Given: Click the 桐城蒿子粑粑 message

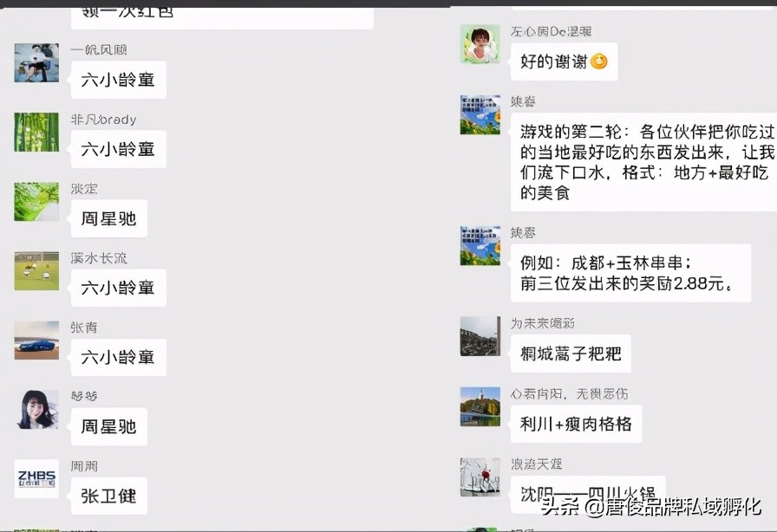Looking at the screenshot, I should pyautogui.click(x=570, y=354).
